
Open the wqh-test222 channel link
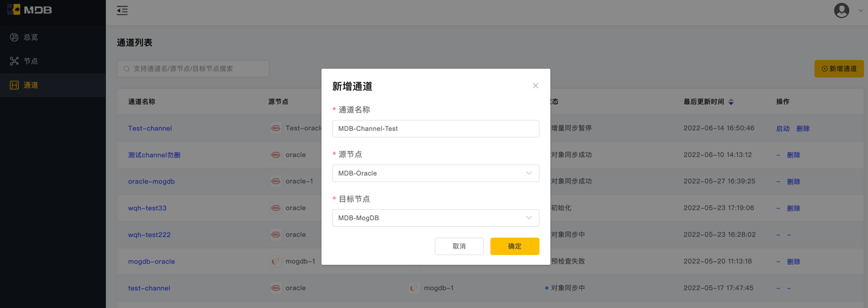(149, 235)
